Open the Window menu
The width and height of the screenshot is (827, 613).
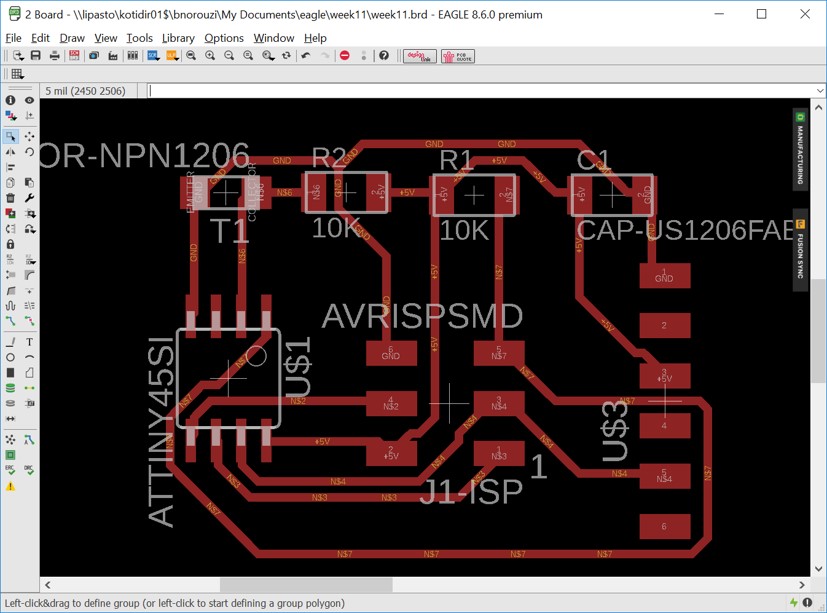click(x=273, y=38)
